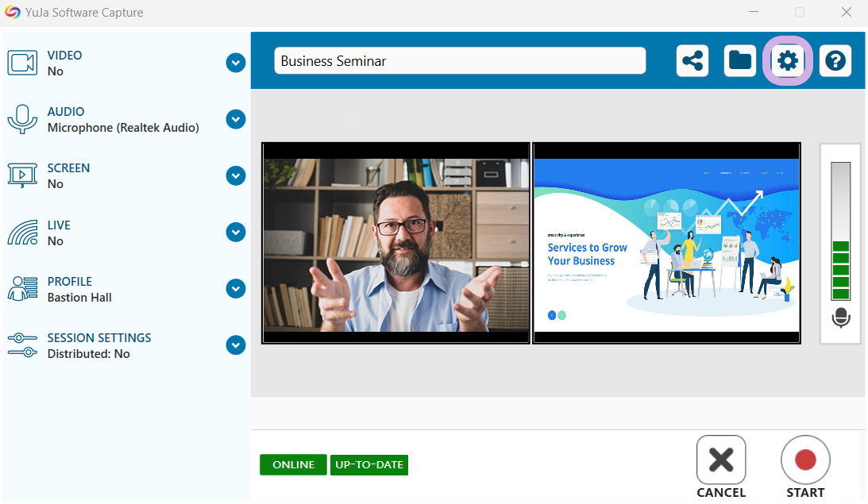
Task: Click the screen presentation icon
Action: click(x=23, y=175)
